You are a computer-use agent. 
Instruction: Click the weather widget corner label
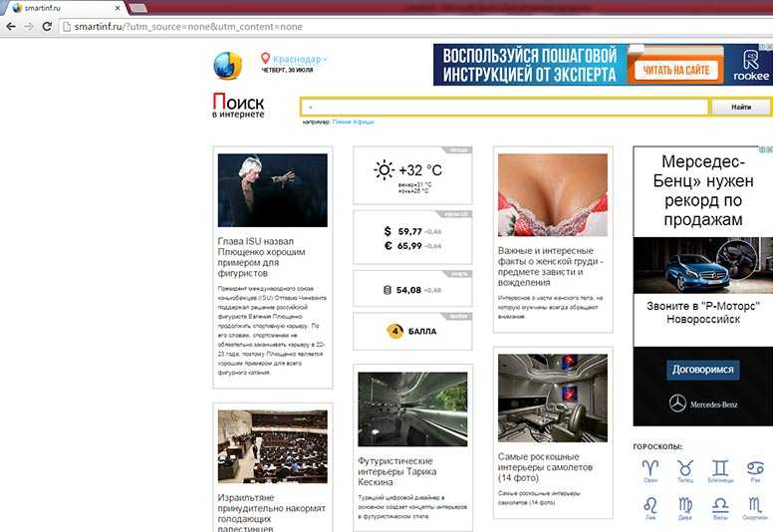pos(457,149)
